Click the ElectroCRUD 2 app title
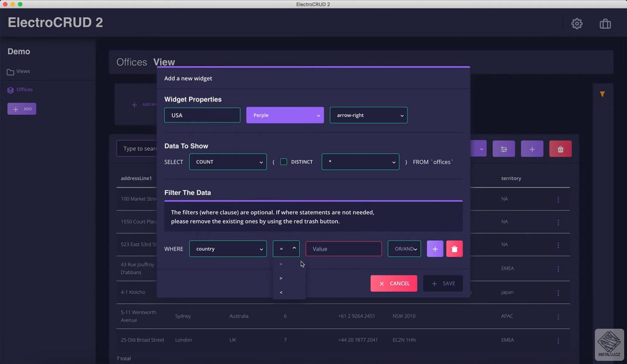Image resolution: width=627 pixels, height=364 pixels. [55, 23]
